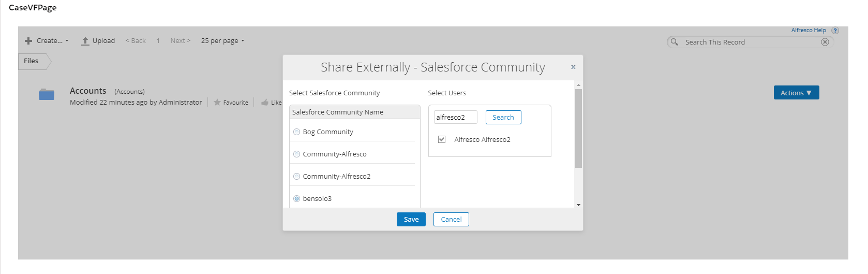
Task: Click the Select Salesforce Community label
Action: pos(334,93)
